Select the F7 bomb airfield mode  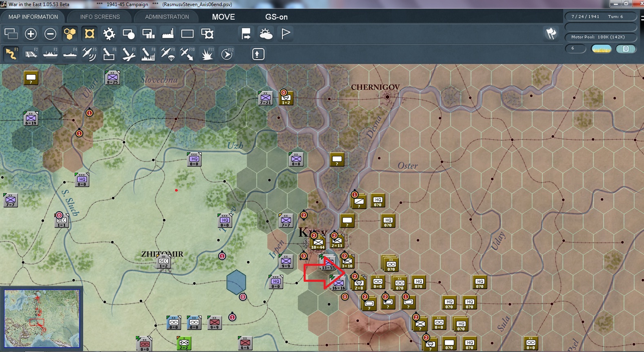tap(129, 54)
